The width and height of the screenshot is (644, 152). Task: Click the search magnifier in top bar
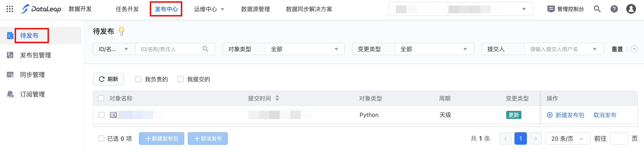[x=597, y=9]
